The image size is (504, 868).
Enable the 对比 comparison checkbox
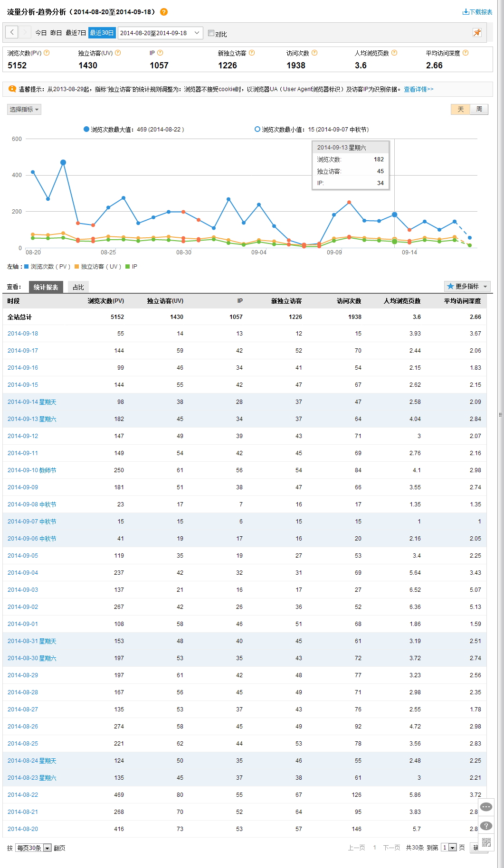211,33
